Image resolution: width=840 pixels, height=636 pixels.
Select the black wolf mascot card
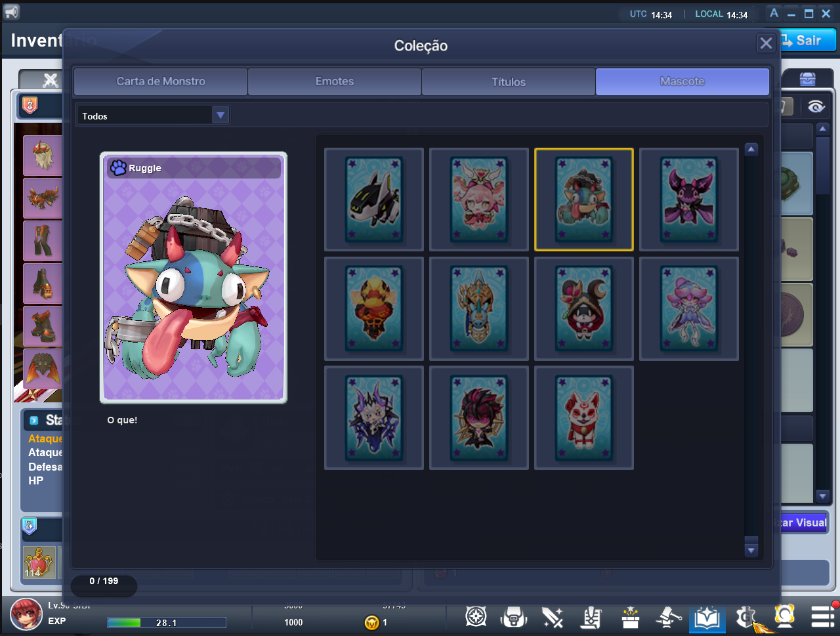pyautogui.click(x=374, y=200)
